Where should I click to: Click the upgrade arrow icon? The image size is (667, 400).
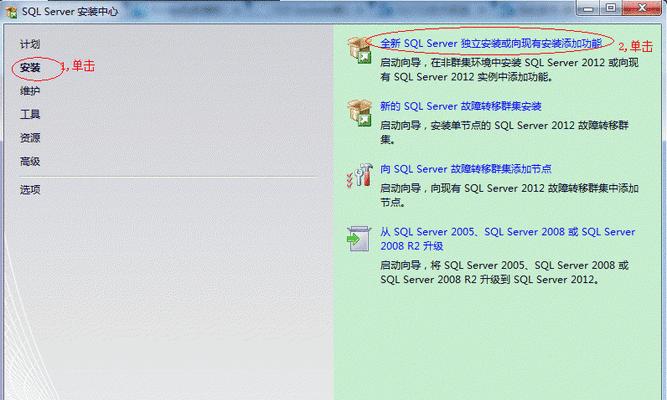[x=359, y=239]
